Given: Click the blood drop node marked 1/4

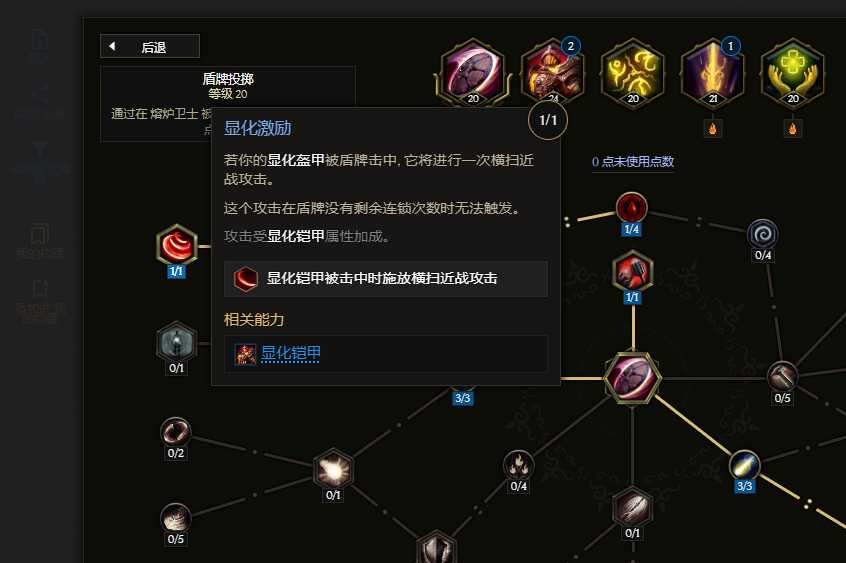Looking at the screenshot, I should 632,207.
